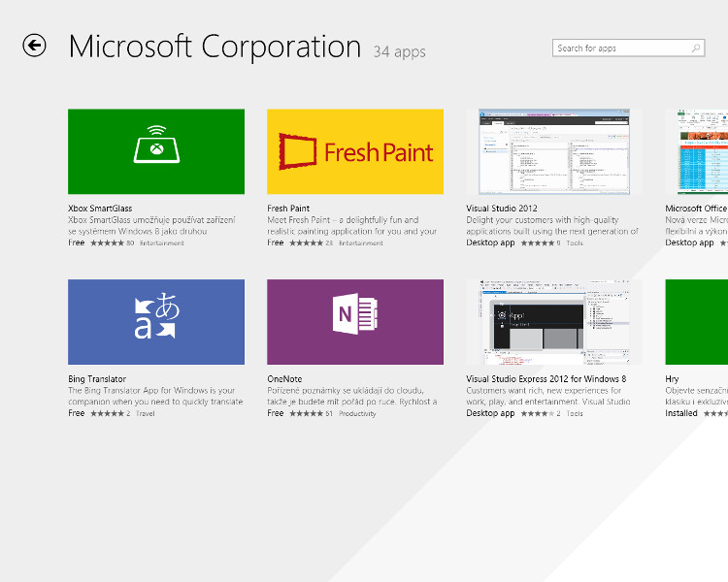Click star rating under Visual Studio Express 2012
Screen dimensions: 728x582
pos(538,413)
